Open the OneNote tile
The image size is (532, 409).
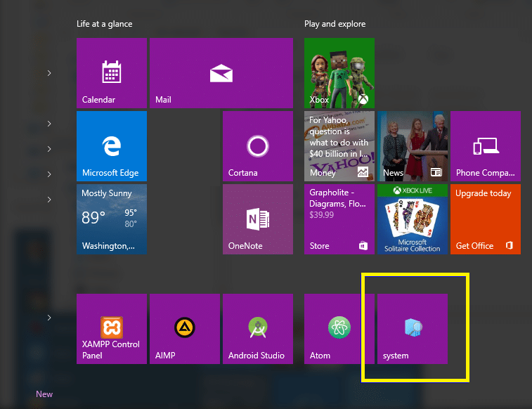[x=258, y=219]
